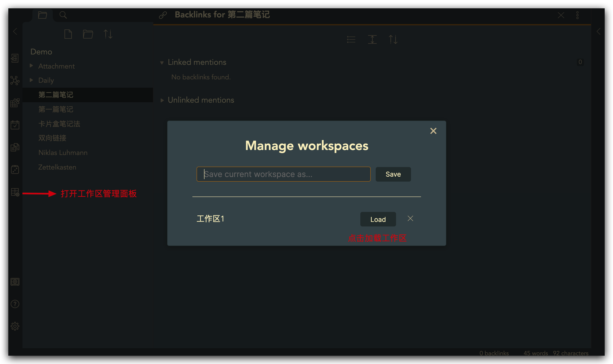Open the settings gear icon

point(15,326)
